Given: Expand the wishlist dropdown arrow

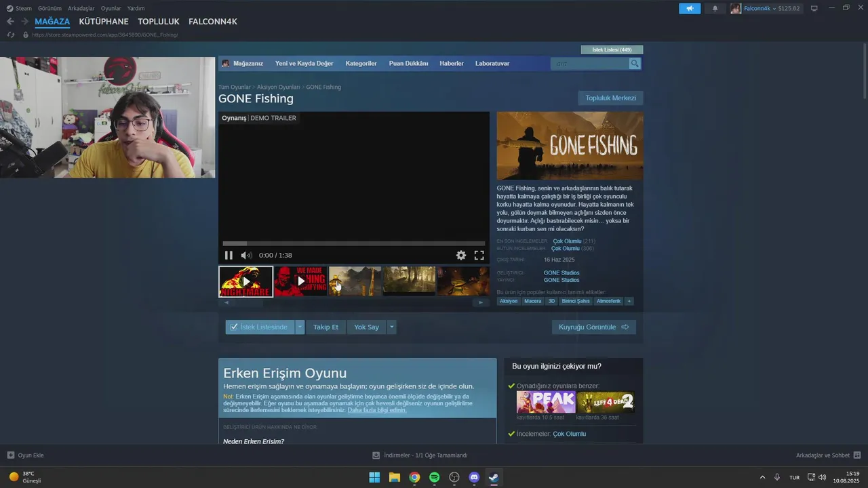Looking at the screenshot, I should pos(300,327).
